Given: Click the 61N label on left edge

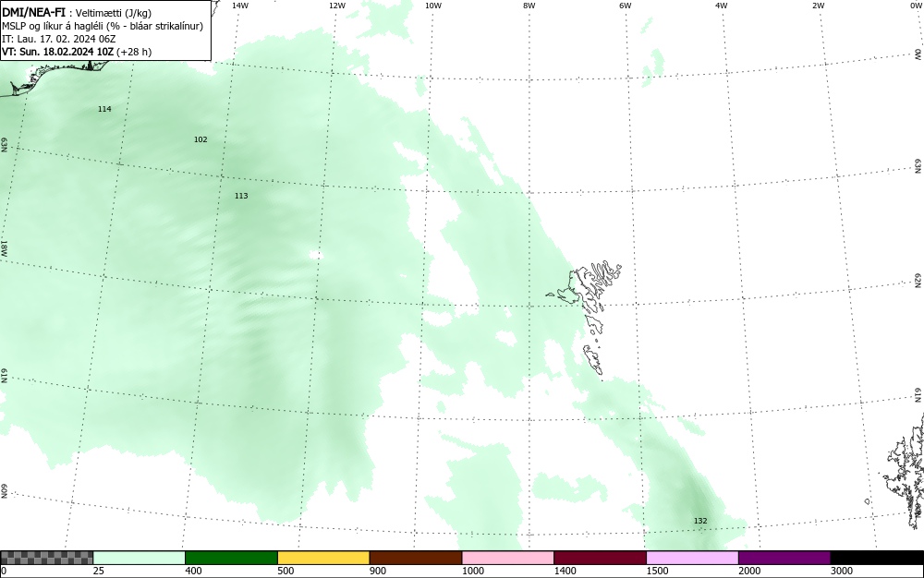Looking at the screenshot, I should 4,376.
